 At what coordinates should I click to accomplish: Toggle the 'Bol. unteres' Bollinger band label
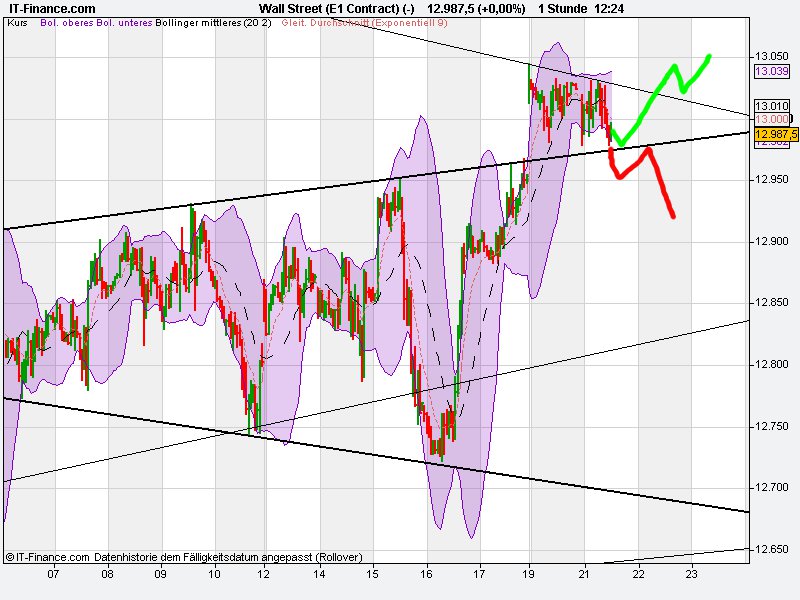click(124, 24)
